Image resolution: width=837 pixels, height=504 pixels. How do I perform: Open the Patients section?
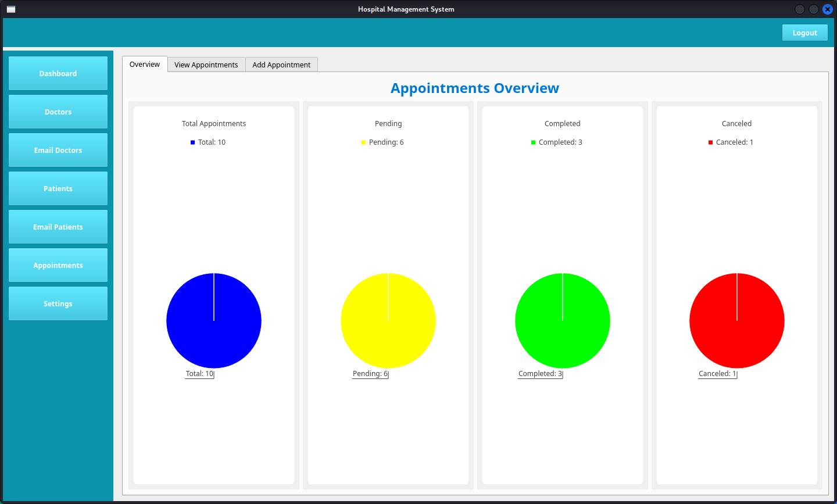click(x=58, y=188)
